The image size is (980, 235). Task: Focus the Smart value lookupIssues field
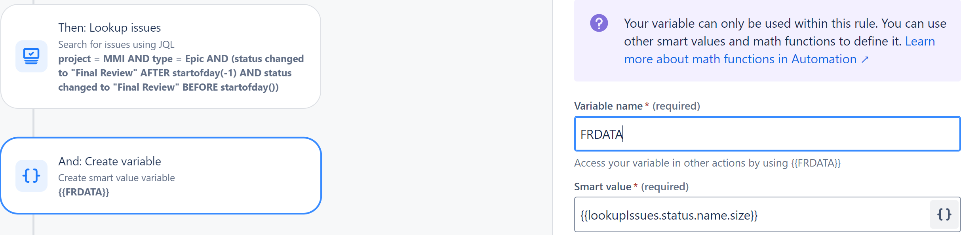(752, 214)
